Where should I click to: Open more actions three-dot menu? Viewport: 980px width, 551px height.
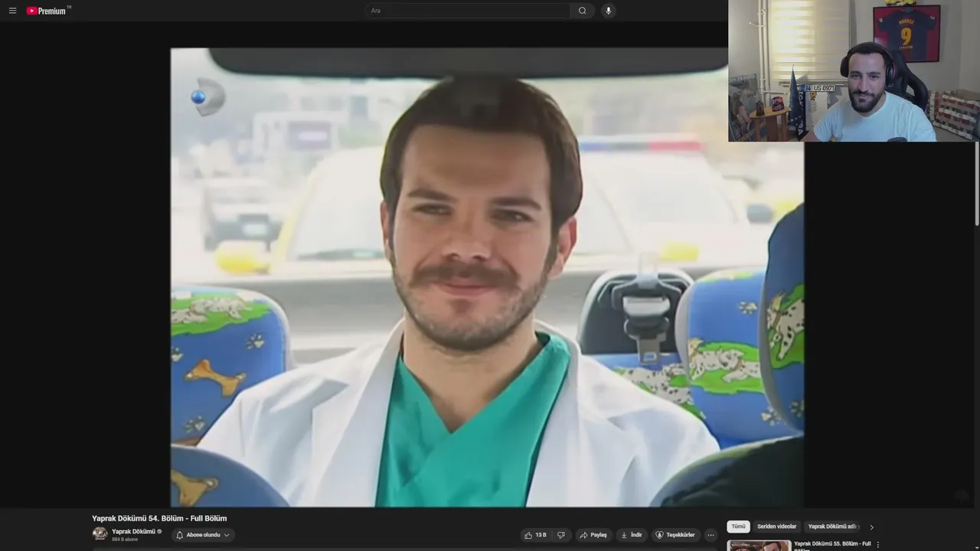coord(710,535)
